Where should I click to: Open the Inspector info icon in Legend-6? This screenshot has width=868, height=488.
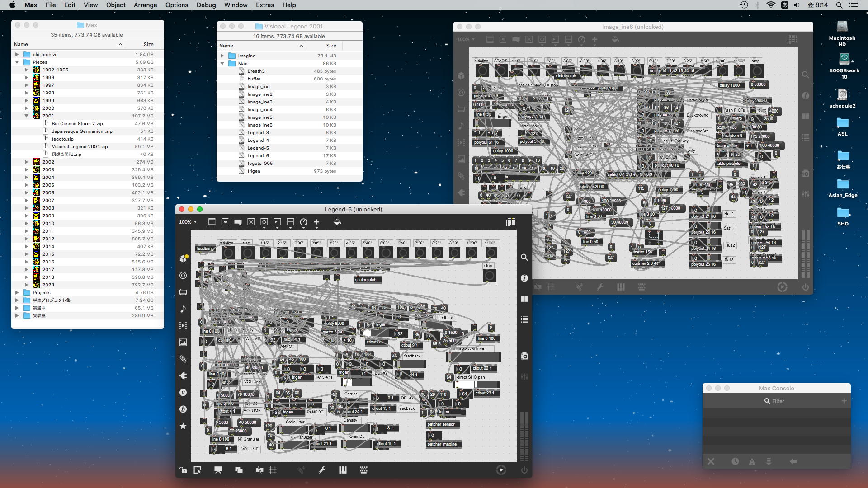click(524, 278)
